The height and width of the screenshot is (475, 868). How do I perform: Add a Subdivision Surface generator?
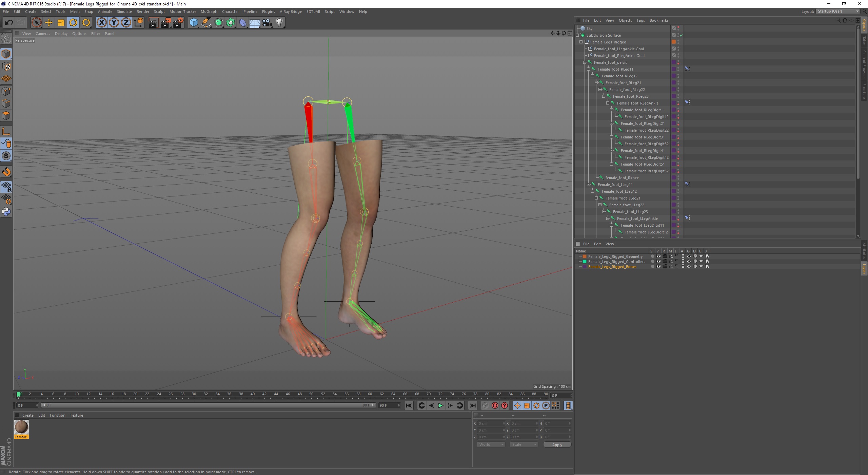point(218,23)
